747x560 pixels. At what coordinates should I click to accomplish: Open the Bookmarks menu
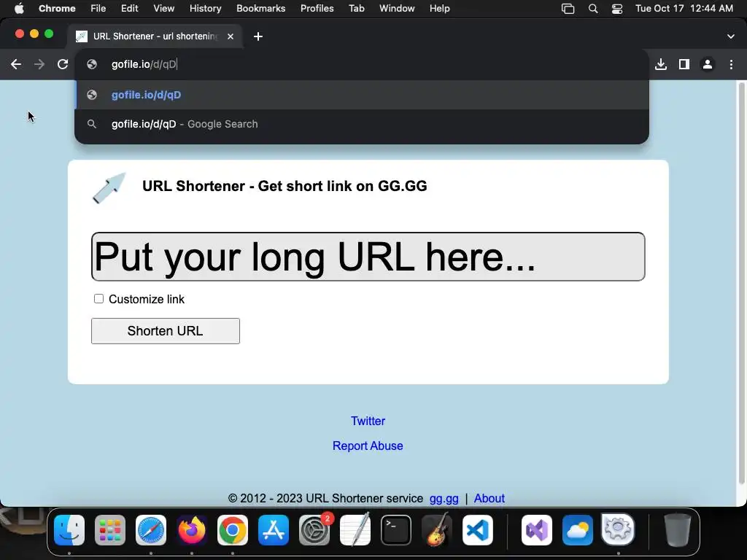[x=261, y=9]
